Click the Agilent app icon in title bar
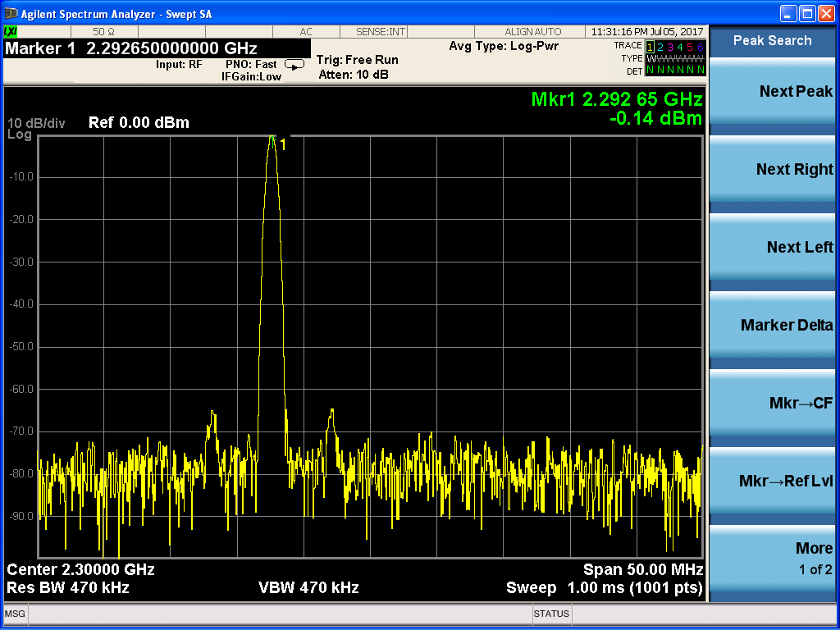Image resolution: width=840 pixels, height=630 pixels. point(10,13)
